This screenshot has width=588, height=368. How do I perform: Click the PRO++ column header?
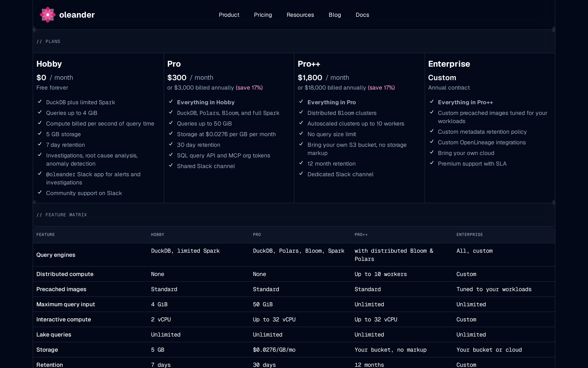[x=361, y=234]
